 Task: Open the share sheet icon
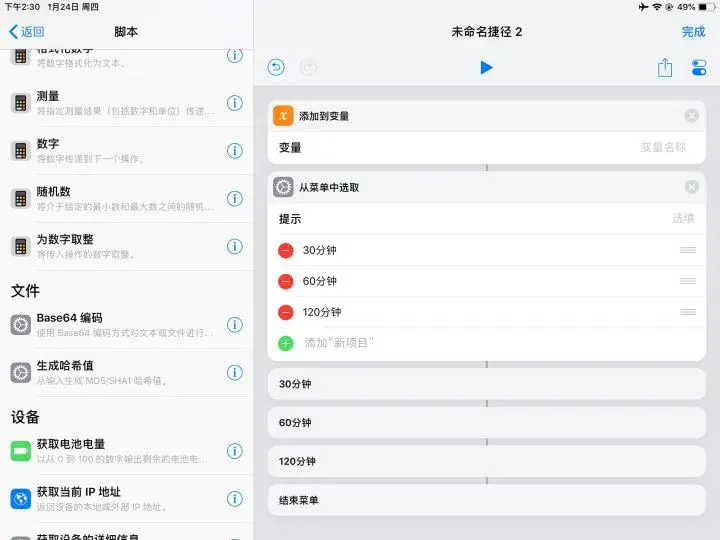(664, 68)
